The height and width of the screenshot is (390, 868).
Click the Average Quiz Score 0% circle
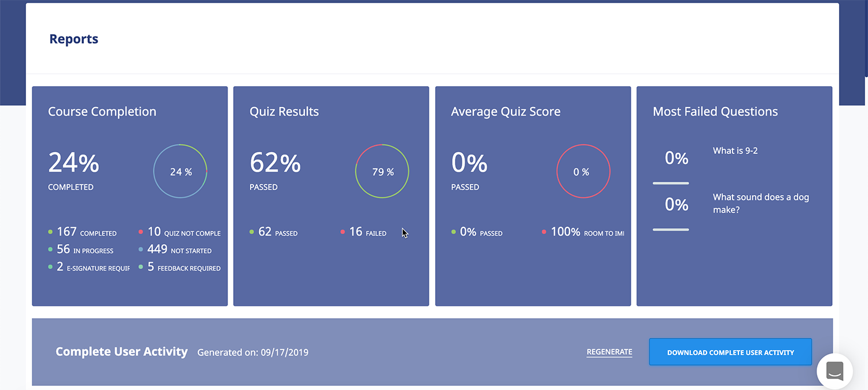click(583, 172)
